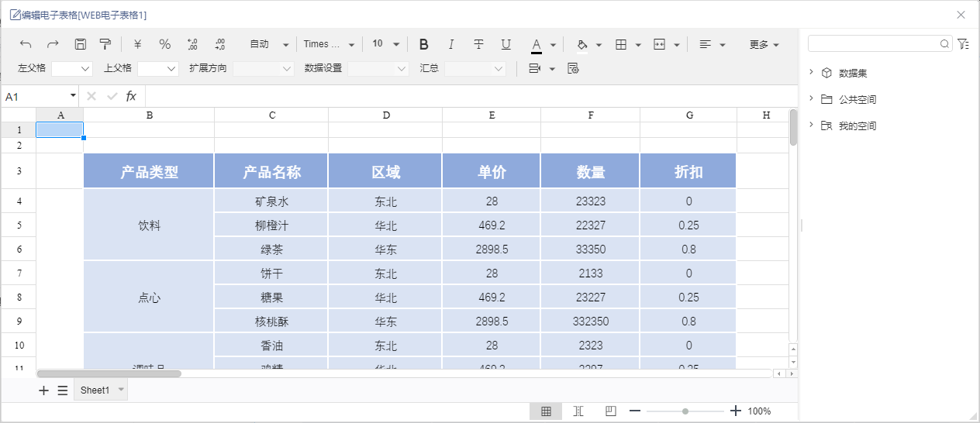980x423 pixels.
Task: Toggle underline formatting
Action: point(506,44)
